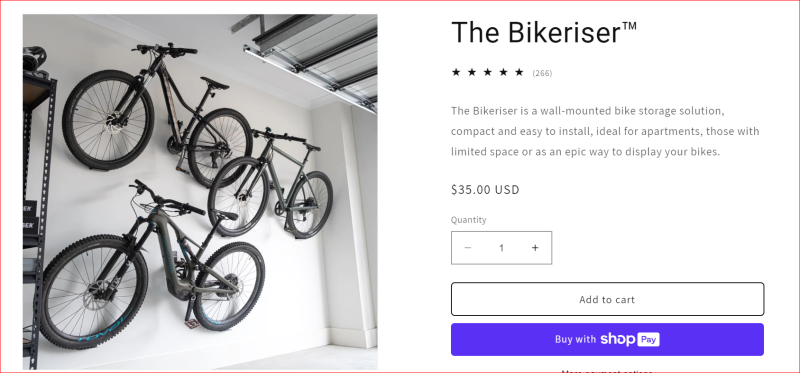Click the Shop Pay logo in purple button
The image size is (800, 373).
coord(630,339)
